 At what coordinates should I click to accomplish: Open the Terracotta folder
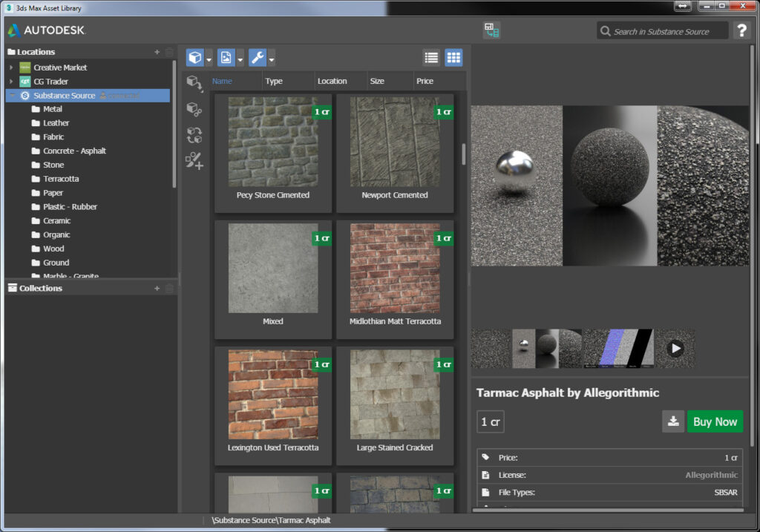click(61, 179)
